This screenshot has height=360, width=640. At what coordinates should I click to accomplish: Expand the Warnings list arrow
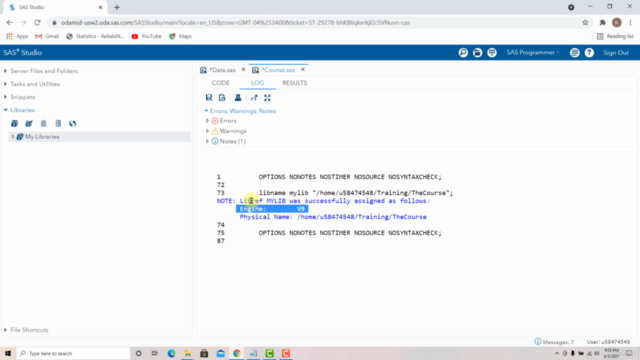207,131
